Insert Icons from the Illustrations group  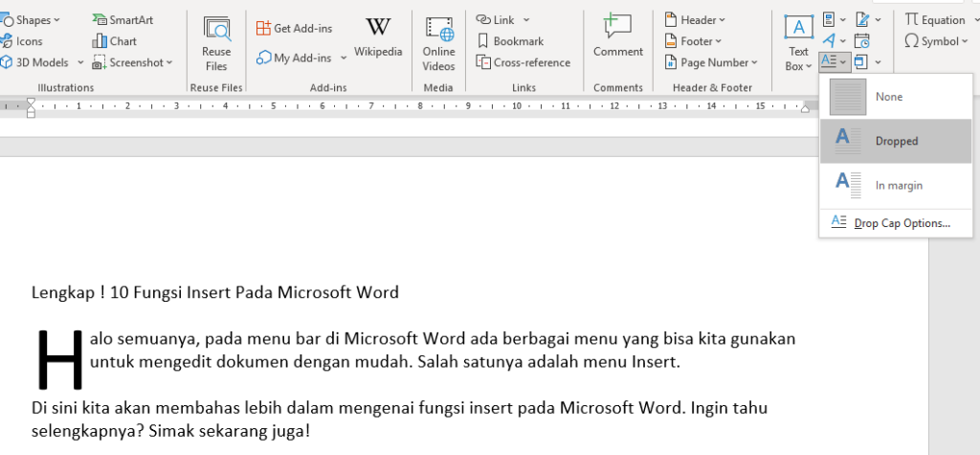[x=21, y=41]
